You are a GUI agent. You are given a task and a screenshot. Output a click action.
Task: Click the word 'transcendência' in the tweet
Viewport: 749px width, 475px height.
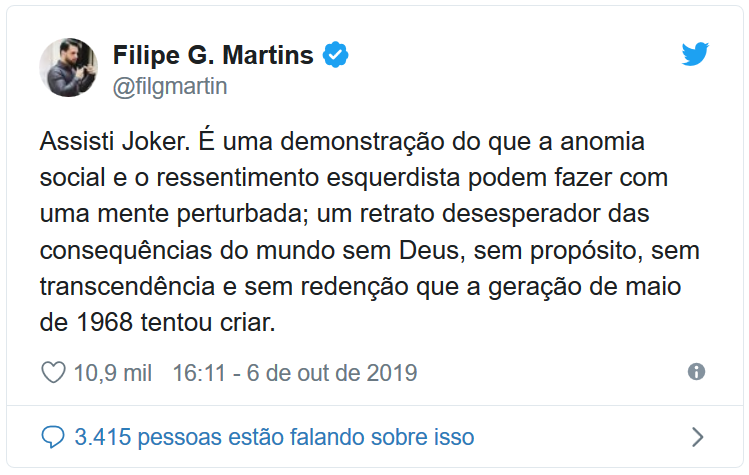(127, 287)
